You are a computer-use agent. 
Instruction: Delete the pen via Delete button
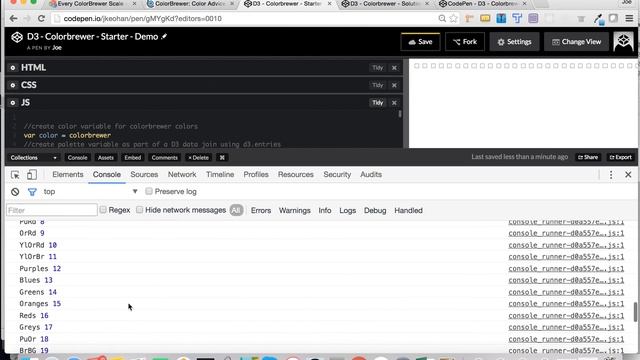[198, 158]
